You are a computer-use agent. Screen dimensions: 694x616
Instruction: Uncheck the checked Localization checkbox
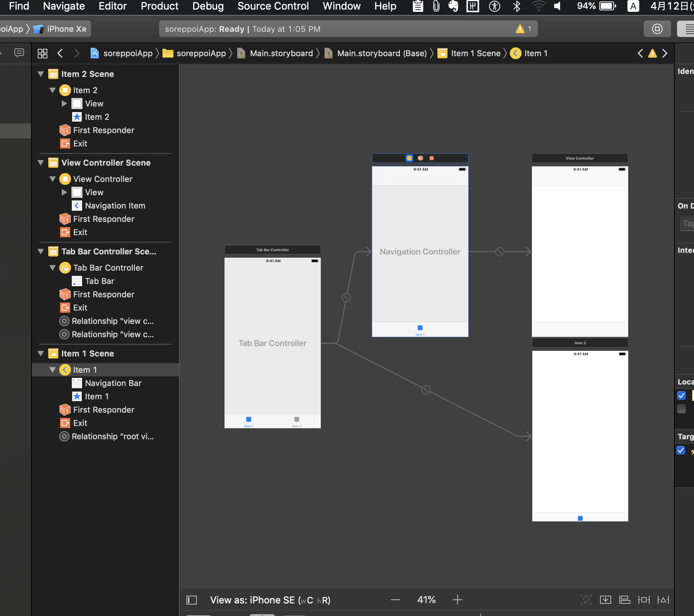click(x=681, y=396)
